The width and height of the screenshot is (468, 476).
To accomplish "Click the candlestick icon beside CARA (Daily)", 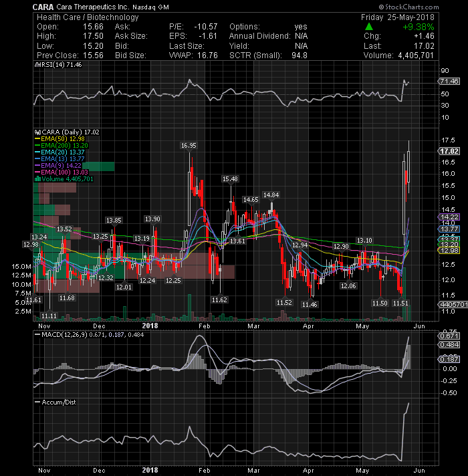I will (x=38, y=132).
